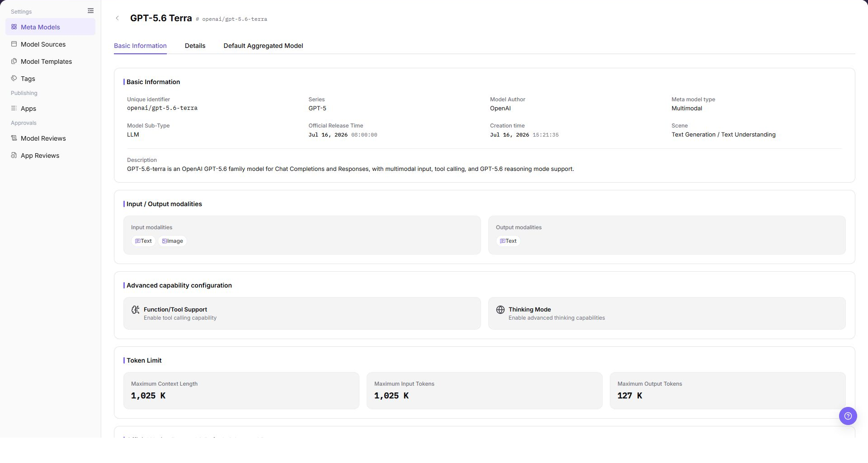Click the Series value GPT-5
Viewport: 868px width, 463px height.
tap(317, 108)
